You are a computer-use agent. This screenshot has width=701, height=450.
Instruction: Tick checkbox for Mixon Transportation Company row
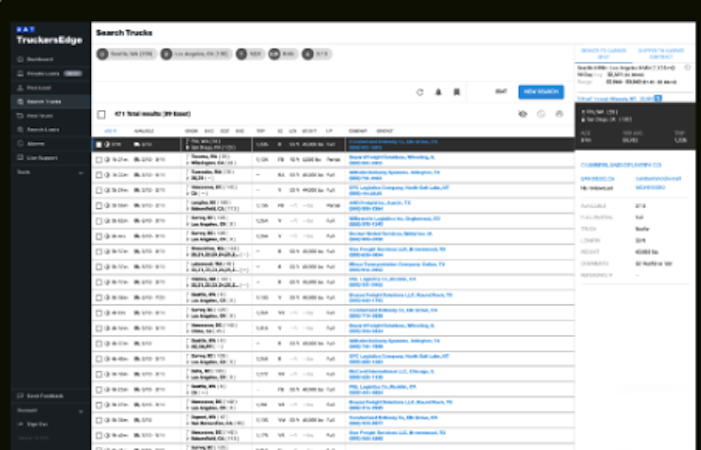pyautogui.click(x=99, y=267)
